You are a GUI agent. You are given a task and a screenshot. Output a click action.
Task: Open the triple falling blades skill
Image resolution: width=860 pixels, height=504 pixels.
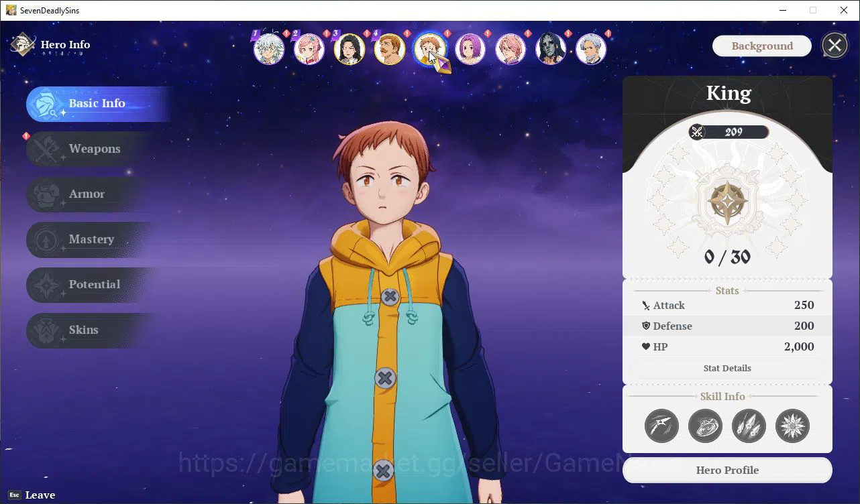[749, 426]
